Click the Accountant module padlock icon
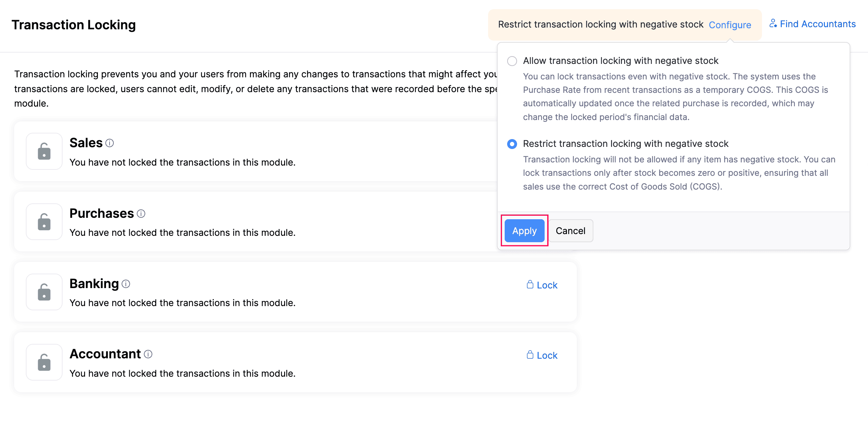The width and height of the screenshot is (868, 442). click(44, 362)
